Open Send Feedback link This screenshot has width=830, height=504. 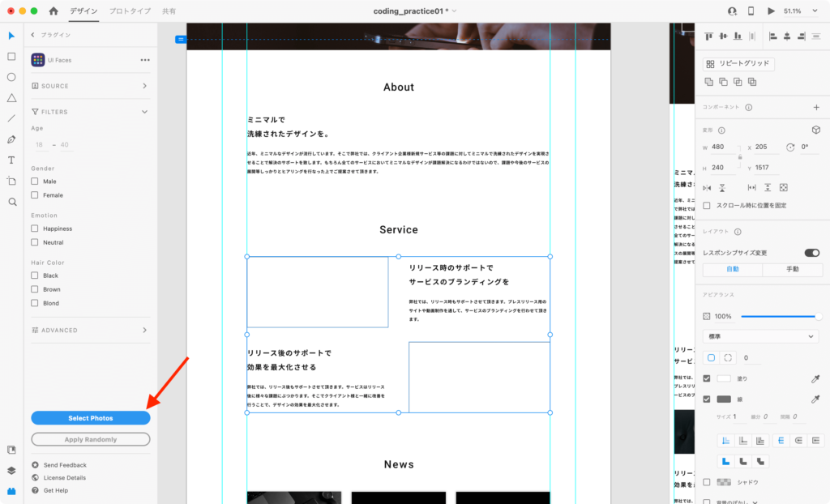tap(65, 465)
